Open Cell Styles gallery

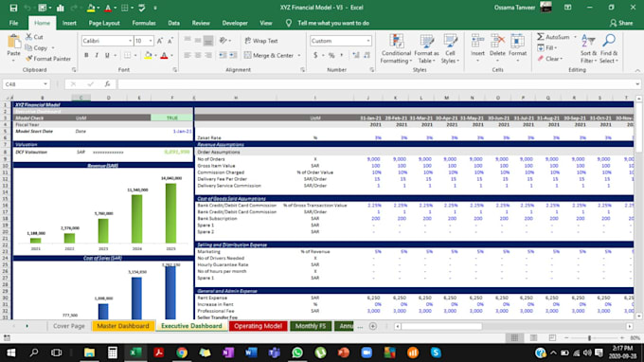(x=450, y=49)
